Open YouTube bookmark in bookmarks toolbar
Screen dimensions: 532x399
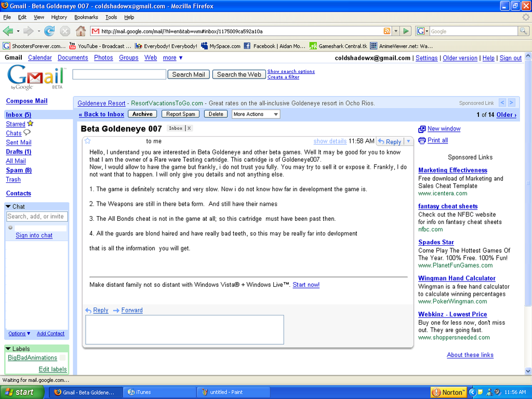tap(100, 46)
